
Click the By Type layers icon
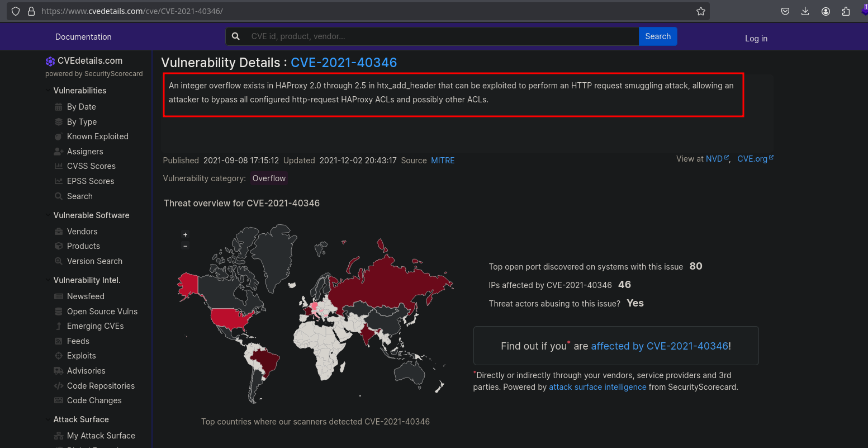pos(59,122)
